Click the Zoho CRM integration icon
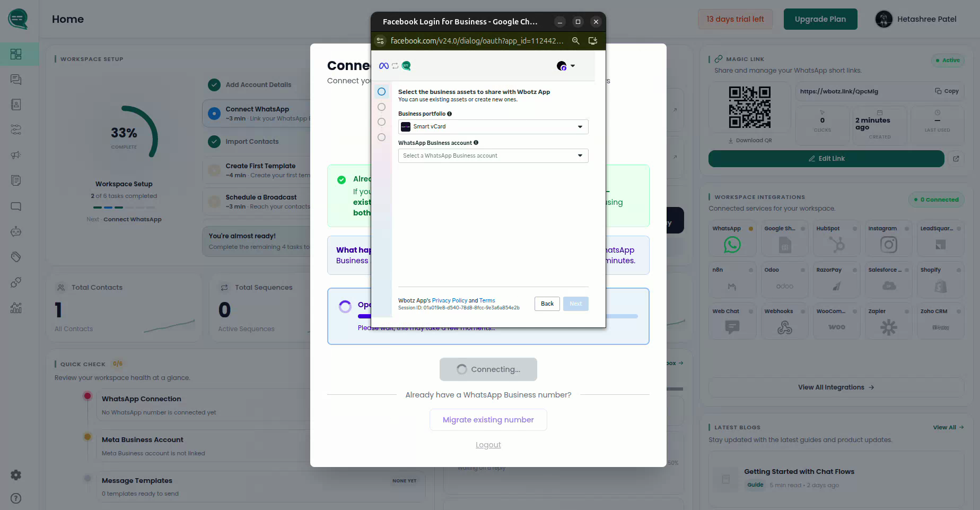This screenshot has height=510, width=980. point(941,327)
